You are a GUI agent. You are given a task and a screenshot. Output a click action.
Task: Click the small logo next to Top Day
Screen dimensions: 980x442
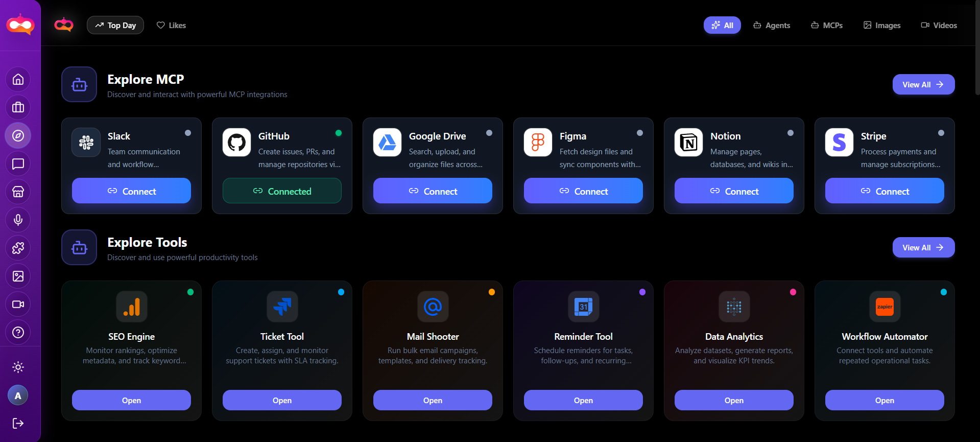click(x=64, y=25)
